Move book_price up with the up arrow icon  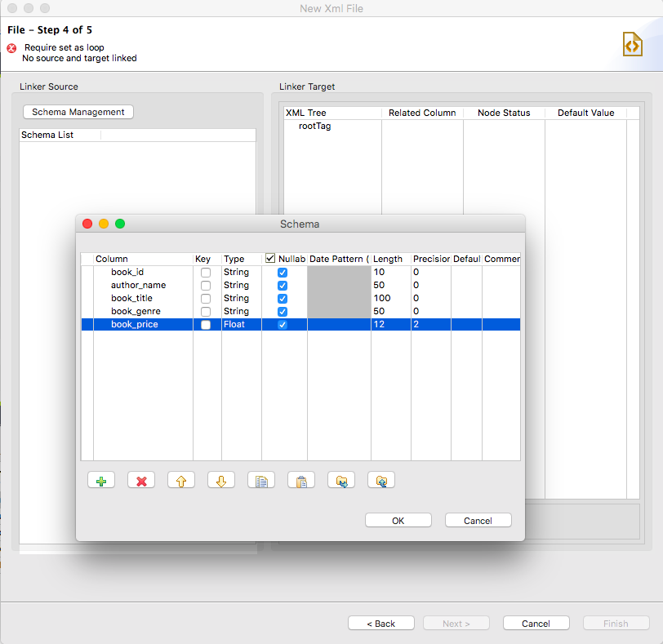click(180, 480)
